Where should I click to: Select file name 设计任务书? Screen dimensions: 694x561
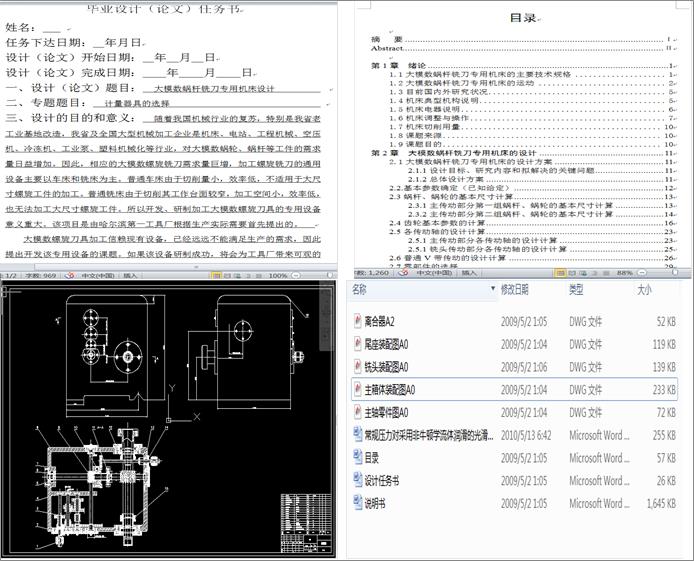[x=382, y=480]
